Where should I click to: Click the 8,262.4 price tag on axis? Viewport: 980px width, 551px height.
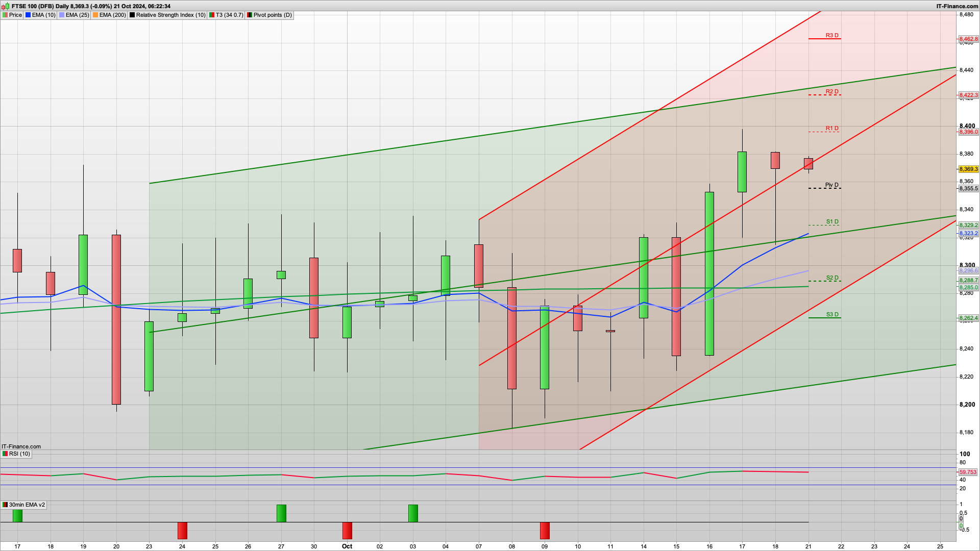[x=968, y=318]
